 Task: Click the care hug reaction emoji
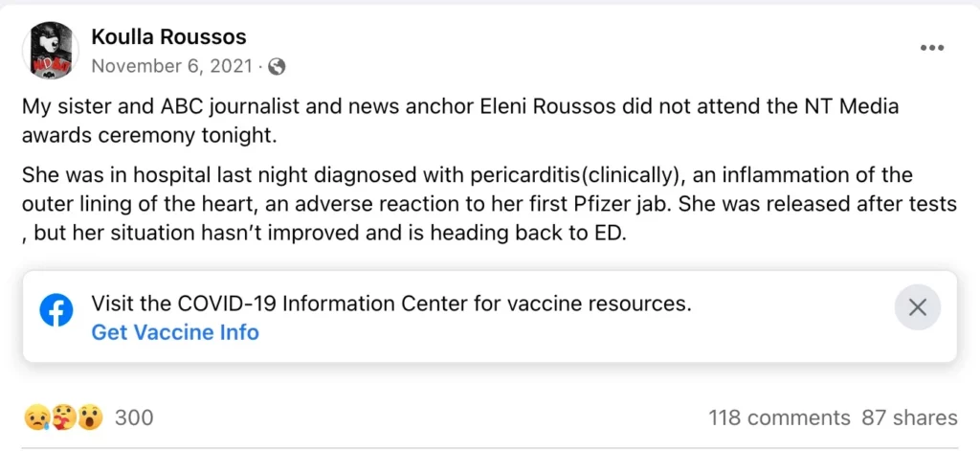coord(63,417)
